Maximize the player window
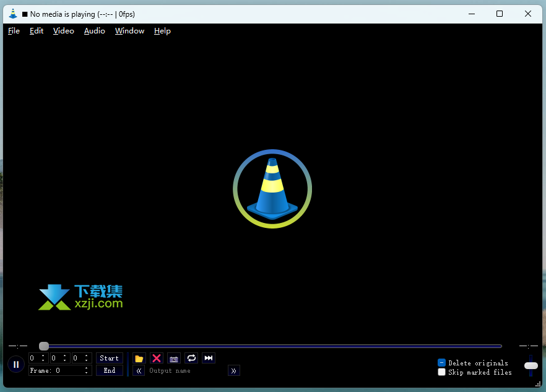Screen dimensions: 546x392 [500, 14]
